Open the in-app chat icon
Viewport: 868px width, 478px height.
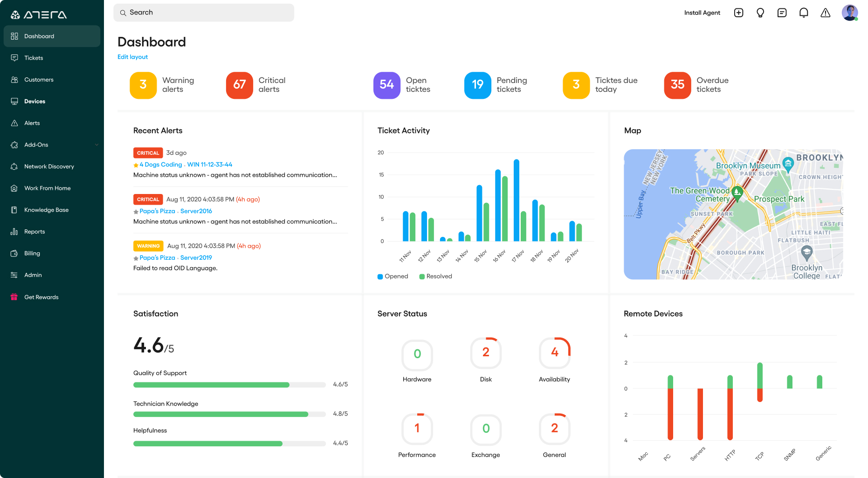782,13
